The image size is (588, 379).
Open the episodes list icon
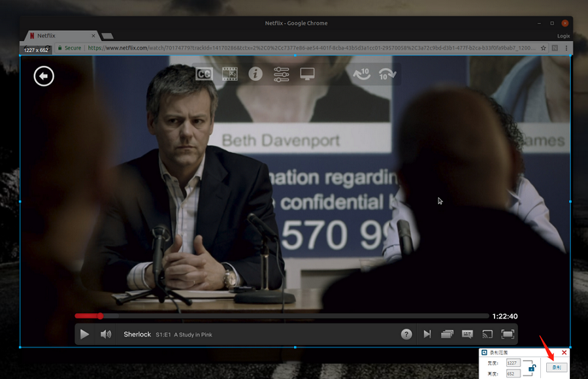point(447,334)
